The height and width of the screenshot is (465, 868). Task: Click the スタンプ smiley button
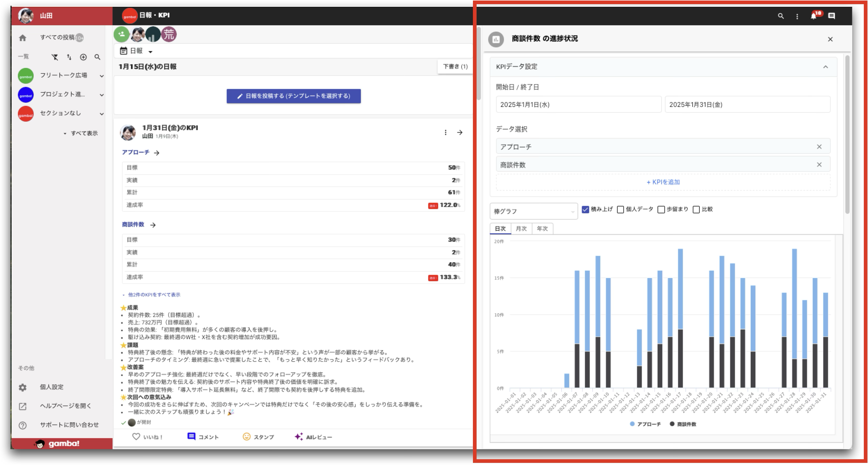pyautogui.click(x=258, y=437)
